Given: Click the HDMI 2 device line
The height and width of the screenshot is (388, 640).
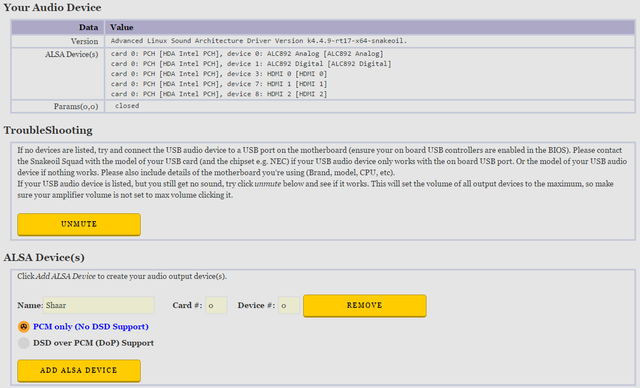Looking at the screenshot, I should pyautogui.click(x=219, y=94).
